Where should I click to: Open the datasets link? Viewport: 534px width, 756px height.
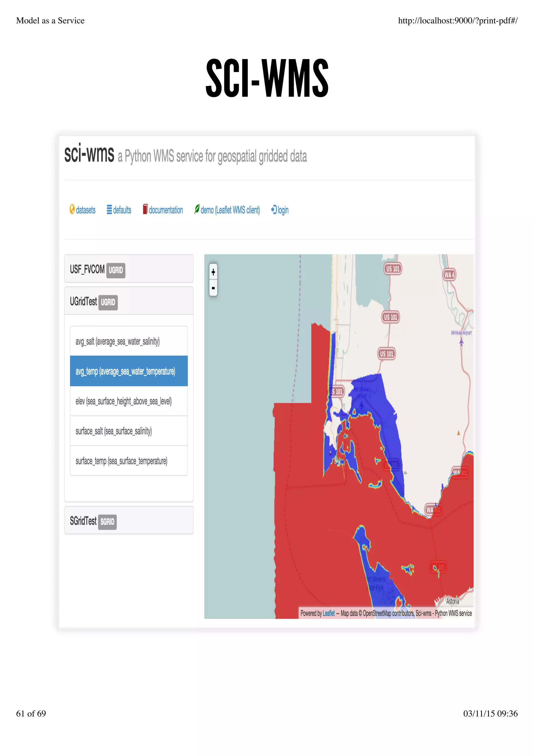click(x=86, y=210)
